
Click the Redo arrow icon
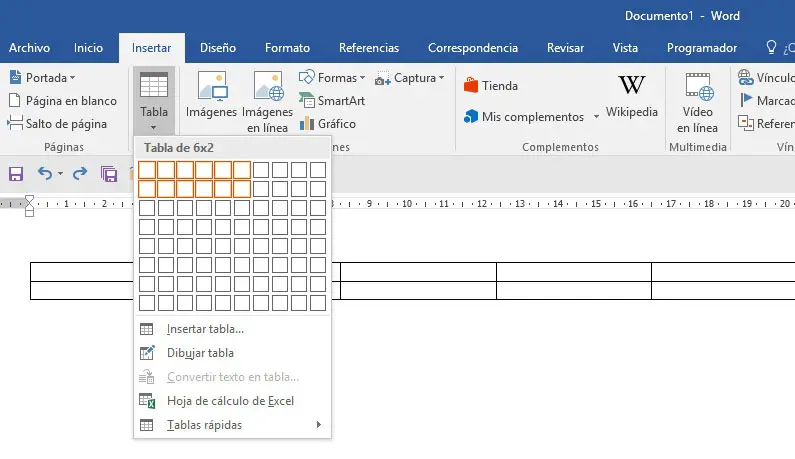[79, 173]
